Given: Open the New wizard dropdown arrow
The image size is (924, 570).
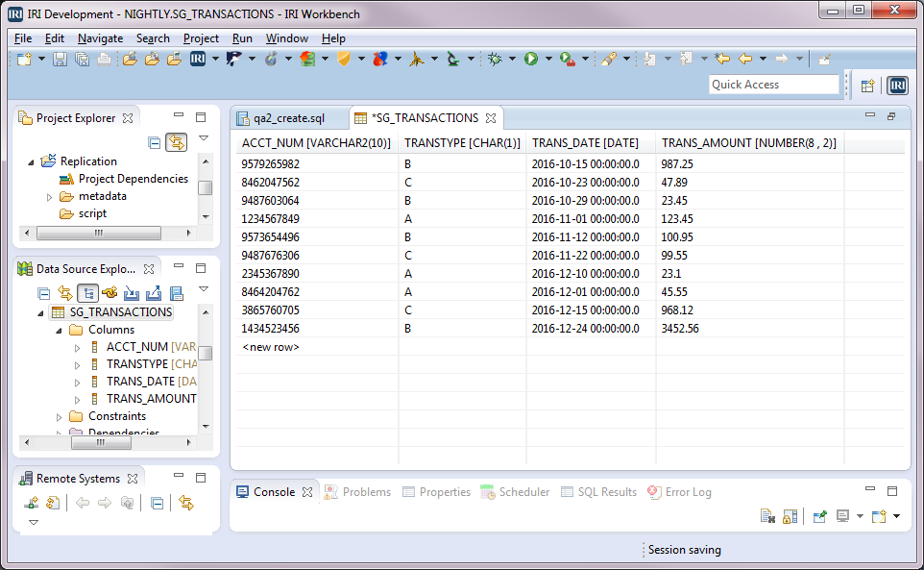Looking at the screenshot, I should coord(41,59).
